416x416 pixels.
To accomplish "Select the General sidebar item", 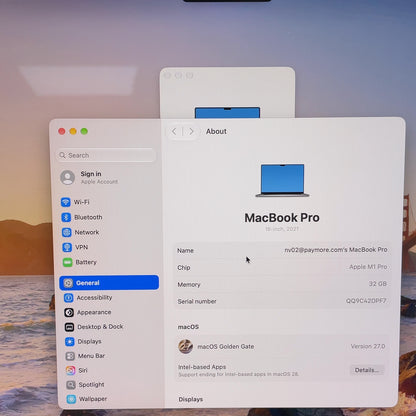I will pyautogui.click(x=109, y=283).
